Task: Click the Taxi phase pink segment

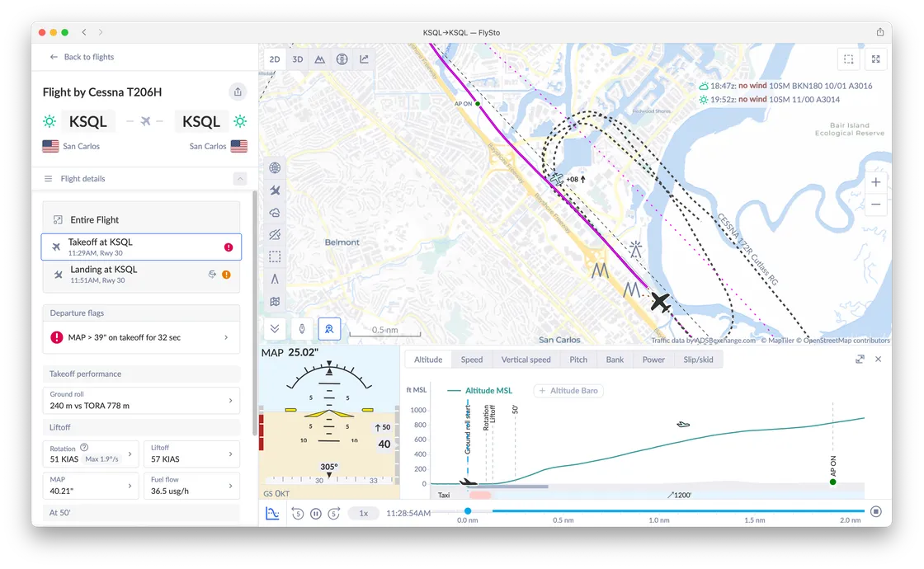Action: [x=480, y=496]
